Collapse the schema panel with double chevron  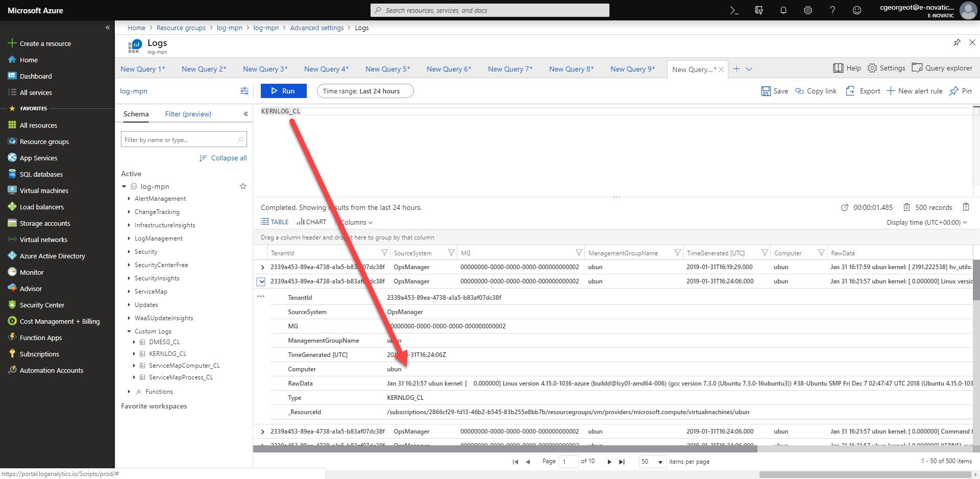coord(246,114)
